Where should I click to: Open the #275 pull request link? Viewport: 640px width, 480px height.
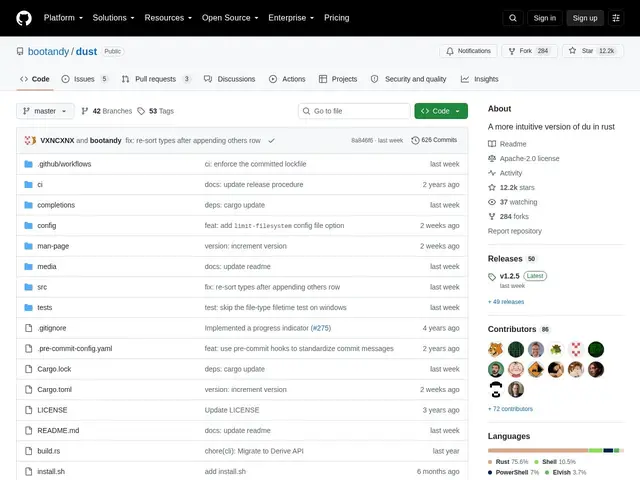[x=321, y=328]
